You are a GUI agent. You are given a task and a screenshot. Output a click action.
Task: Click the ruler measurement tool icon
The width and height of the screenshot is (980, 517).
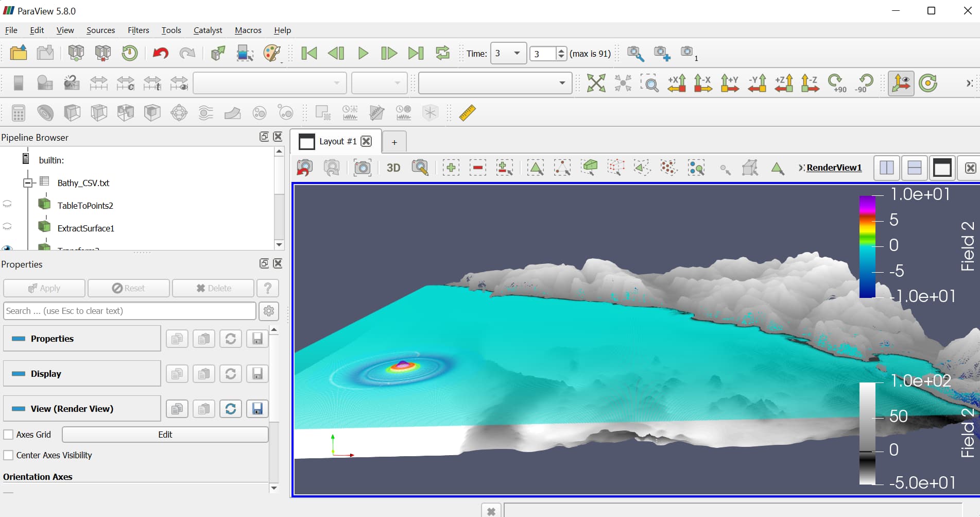tap(467, 112)
